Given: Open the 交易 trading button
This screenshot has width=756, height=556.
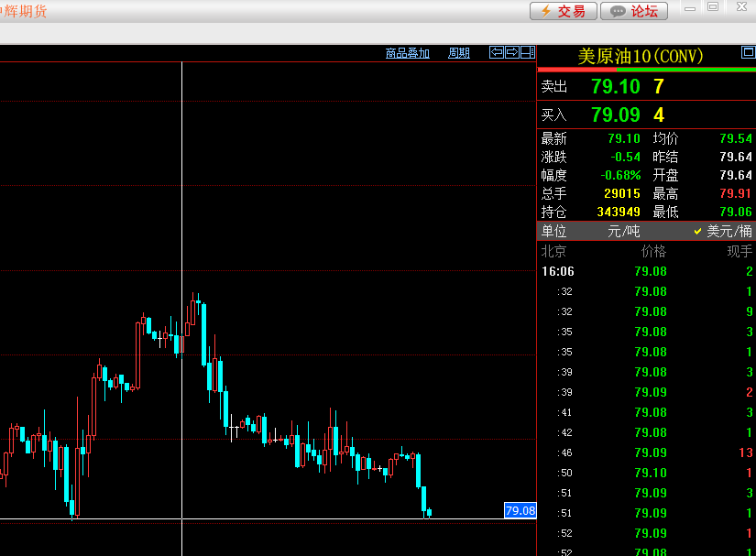Looking at the screenshot, I should point(564,11).
